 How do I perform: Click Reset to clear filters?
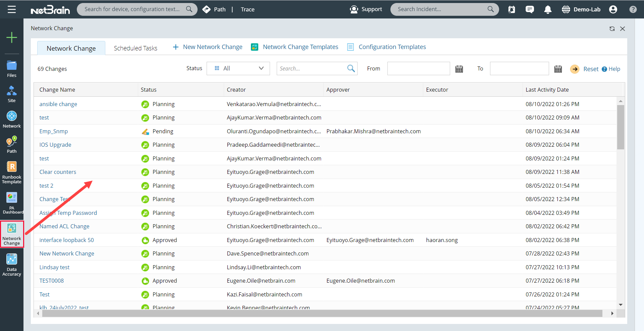pyautogui.click(x=591, y=69)
